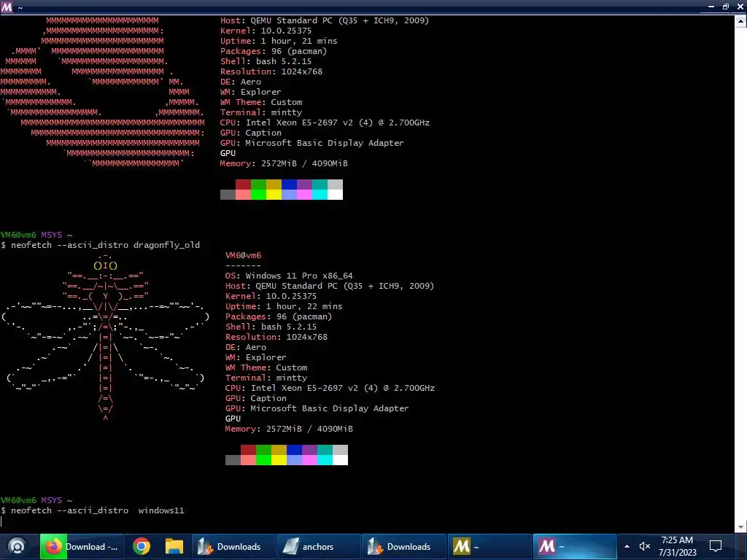747x560 pixels.
Task: Open the notification center icon
Action: [x=716, y=546]
